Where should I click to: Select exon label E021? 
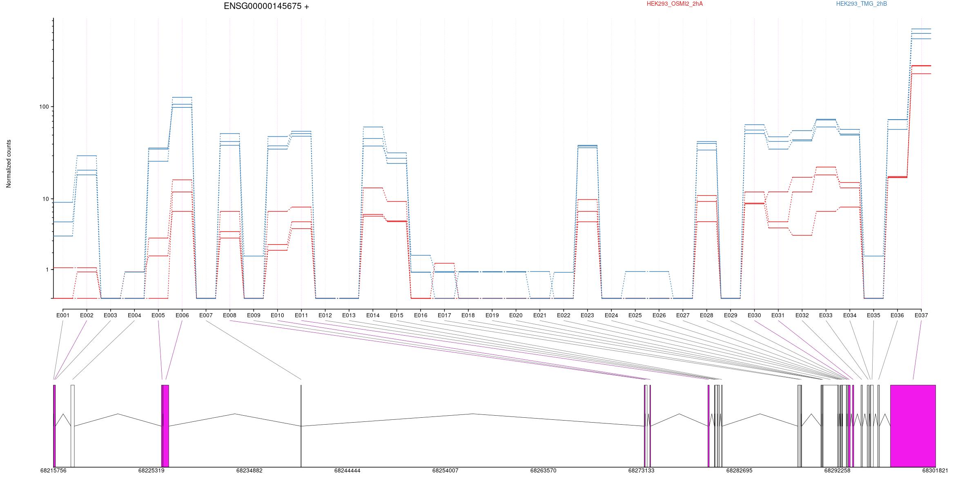click(x=539, y=315)
